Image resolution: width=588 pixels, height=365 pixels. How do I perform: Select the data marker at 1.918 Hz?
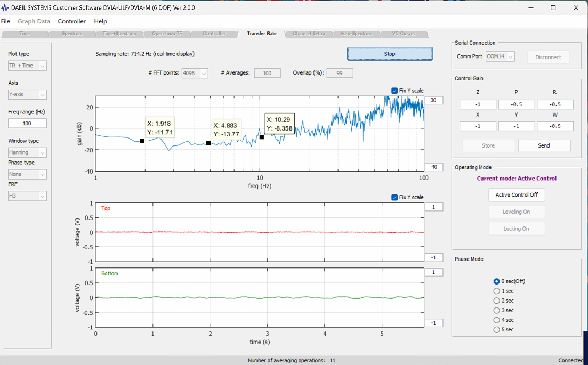point(142,141)
